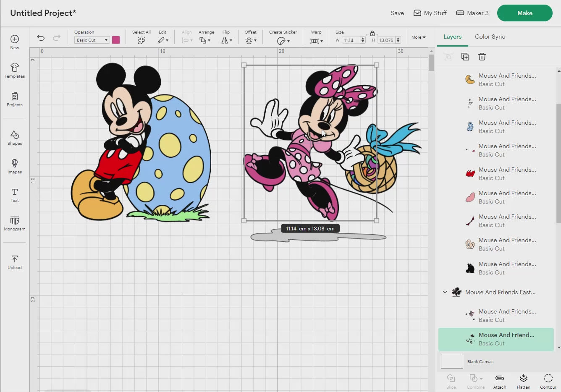561x392 pixels.
Task: Switch to the Layers tab
Action: point(452,37)
